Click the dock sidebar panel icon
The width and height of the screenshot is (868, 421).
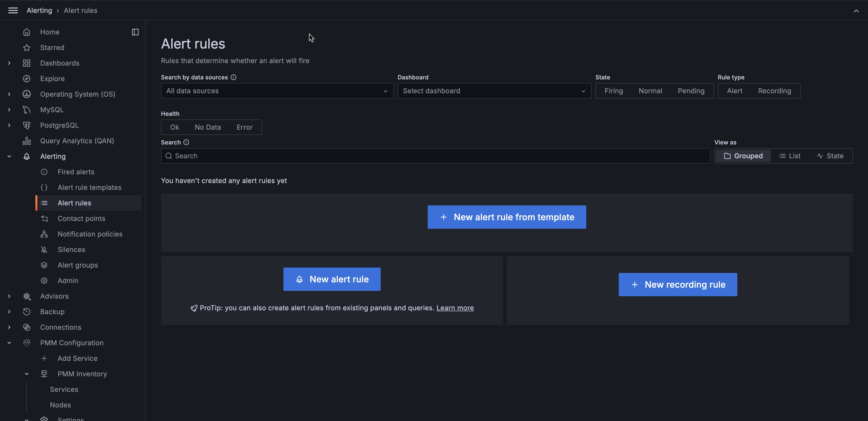tap(135, 32)
